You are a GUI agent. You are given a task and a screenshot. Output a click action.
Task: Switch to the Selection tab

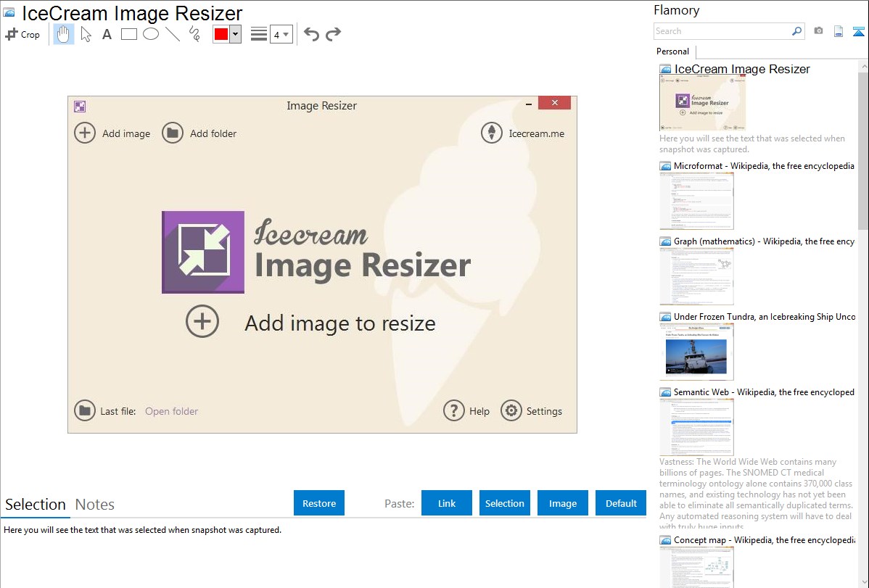pyautogui.click(x=36, y=505)
